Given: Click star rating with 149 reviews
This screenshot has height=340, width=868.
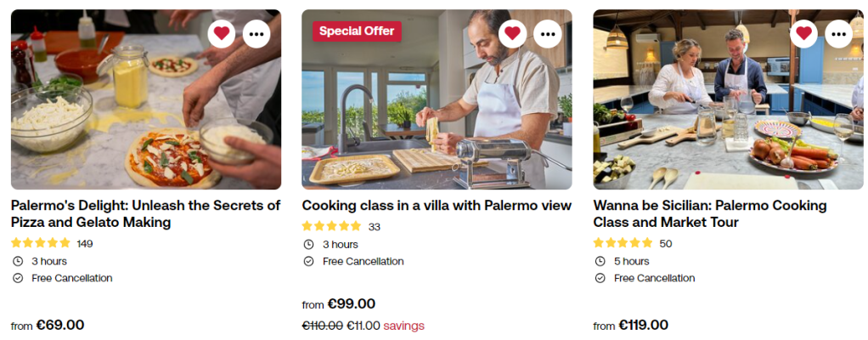Looking at the screenshot, I should 41,243.
